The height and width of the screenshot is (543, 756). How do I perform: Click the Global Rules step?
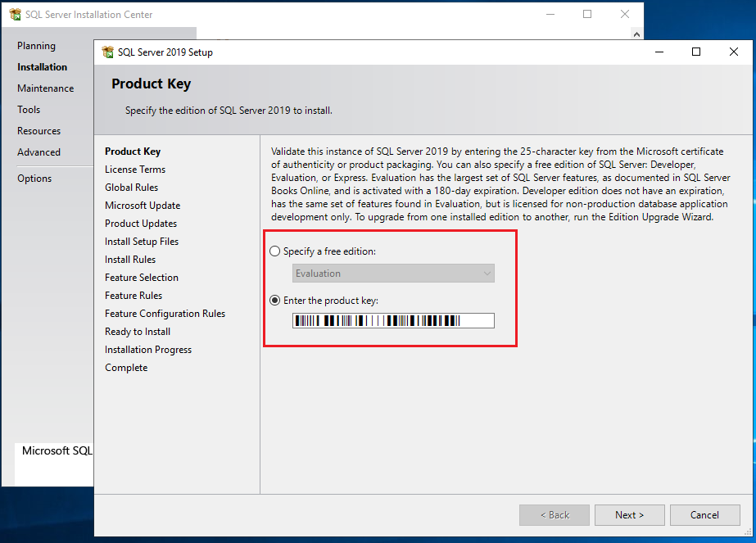tap(132, 187)
